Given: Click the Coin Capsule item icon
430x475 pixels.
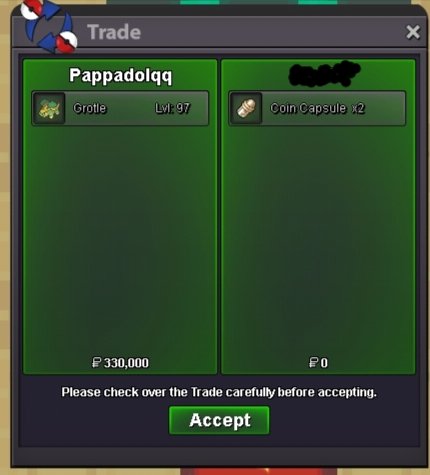Looking at the screenshot, I should pyautogui.click(x=246, y=108).
